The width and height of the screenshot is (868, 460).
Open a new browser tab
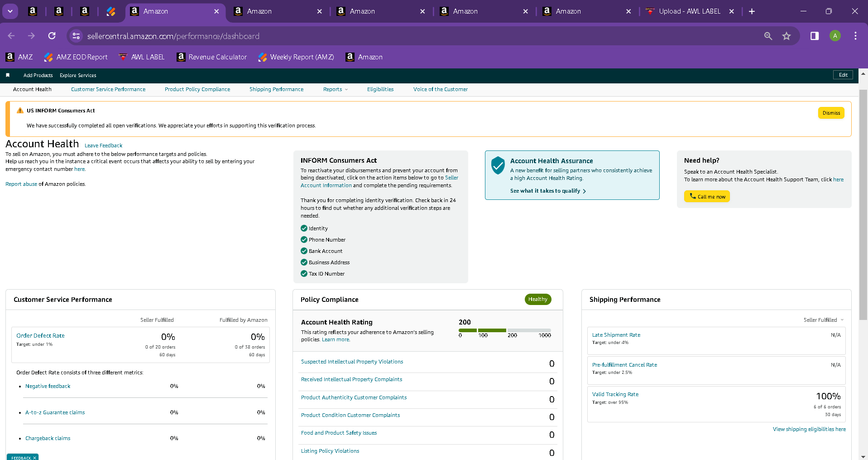pos(752,11)
